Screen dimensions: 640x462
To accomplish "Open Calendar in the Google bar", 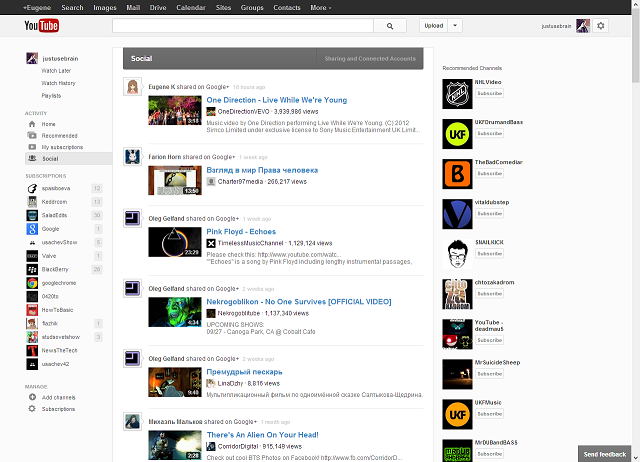I will [191, 7].
